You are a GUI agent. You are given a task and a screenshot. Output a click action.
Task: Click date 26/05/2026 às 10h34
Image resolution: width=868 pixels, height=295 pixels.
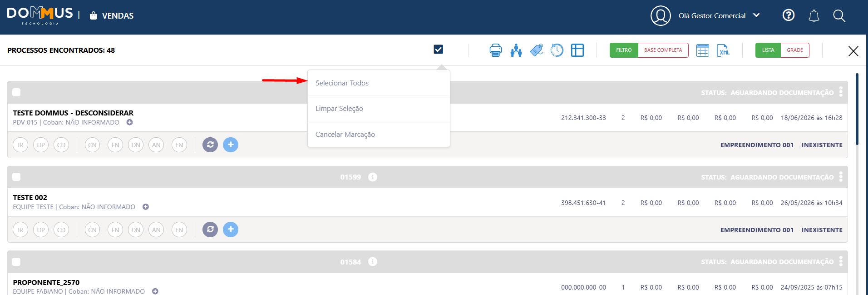click(811, 203)
